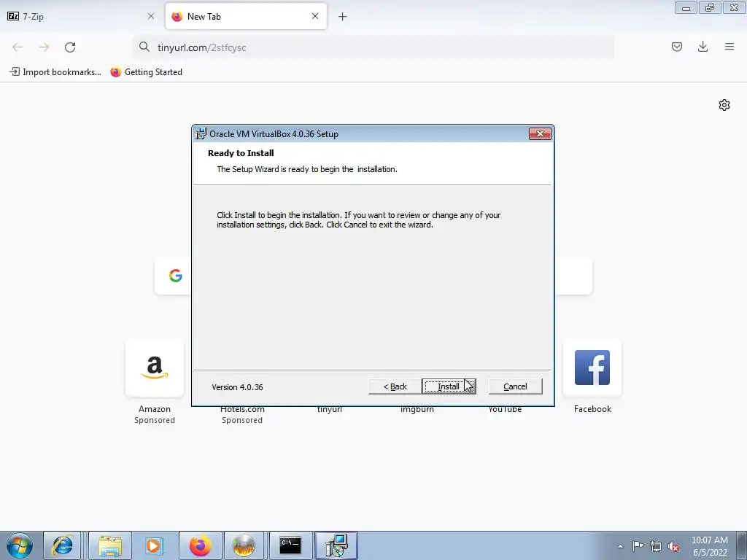Select the installer setup taskbar icon
747x560 pixels.
[x=336, y=545]
